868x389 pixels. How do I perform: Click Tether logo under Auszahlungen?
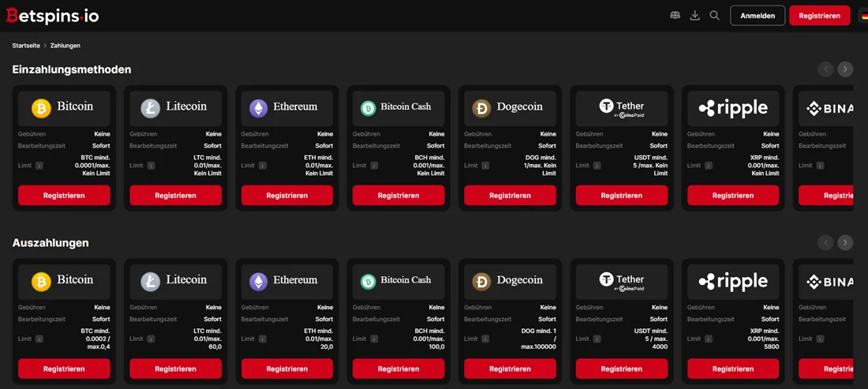622,281
